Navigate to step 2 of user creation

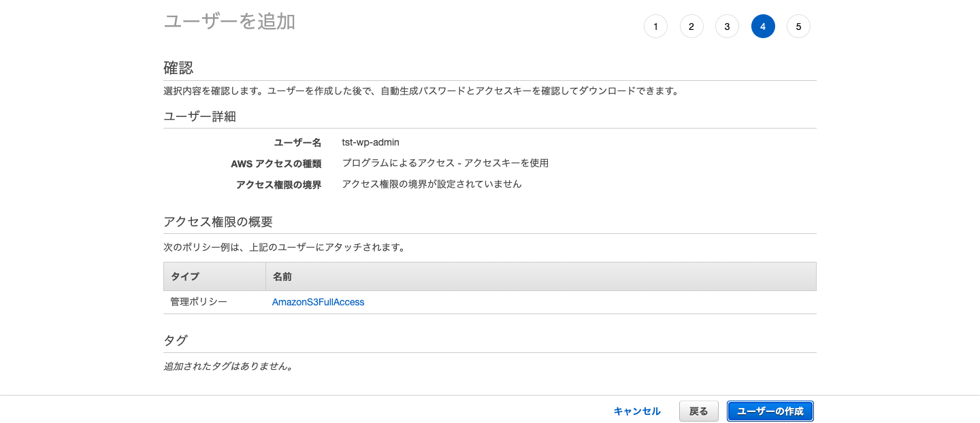(x=691, y=26)
